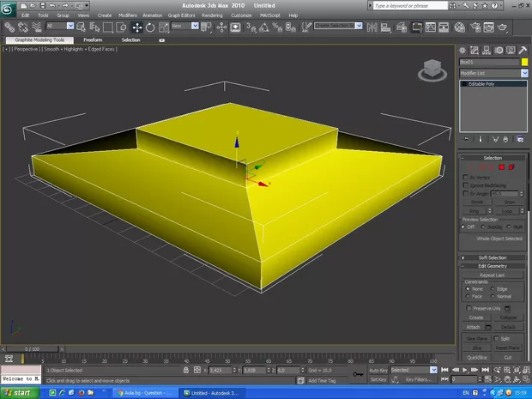532x399 pixels.
Task: Enable the By Vertex checkbox
Action: tap(464, 178)
